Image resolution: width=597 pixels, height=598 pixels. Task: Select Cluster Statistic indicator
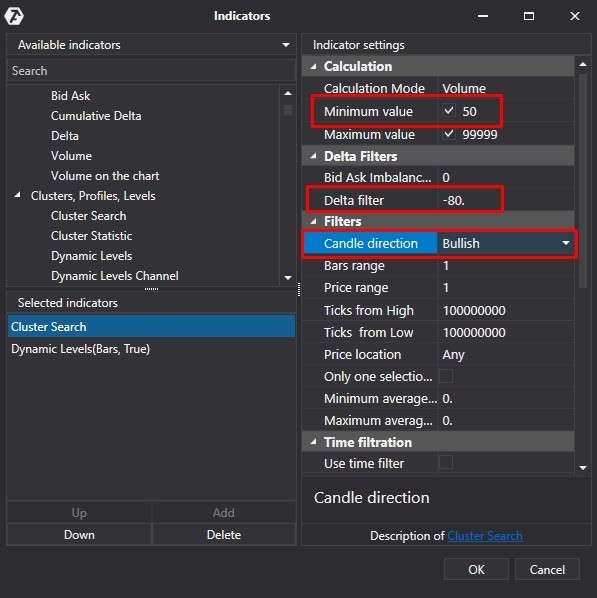pyautogui.click(x=92, y=236)
